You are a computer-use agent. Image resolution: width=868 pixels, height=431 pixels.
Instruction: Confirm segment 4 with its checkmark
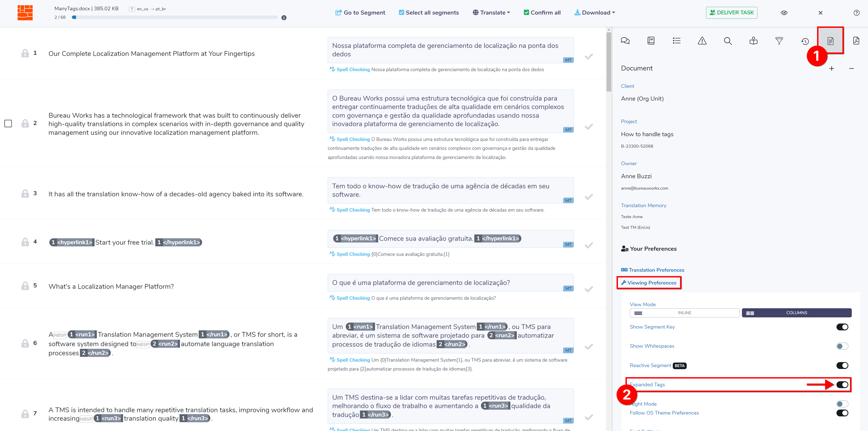click(x=589, y=245)
